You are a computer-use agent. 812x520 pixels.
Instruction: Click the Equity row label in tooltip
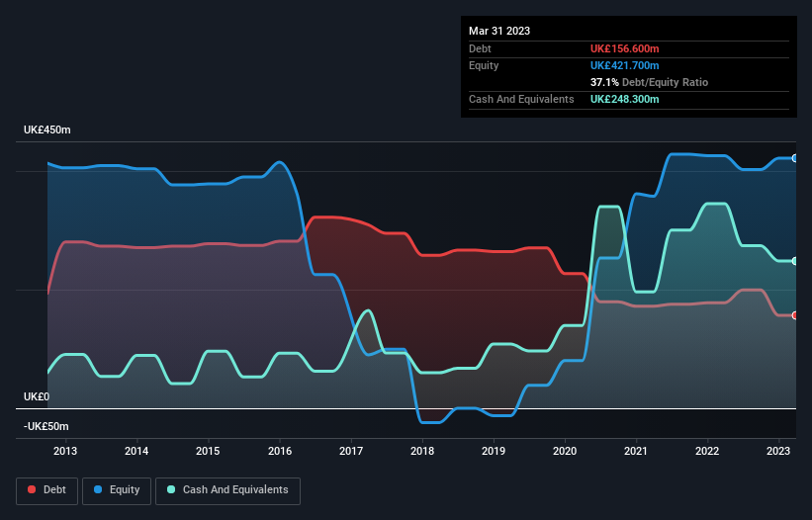[x=484, y=65]
